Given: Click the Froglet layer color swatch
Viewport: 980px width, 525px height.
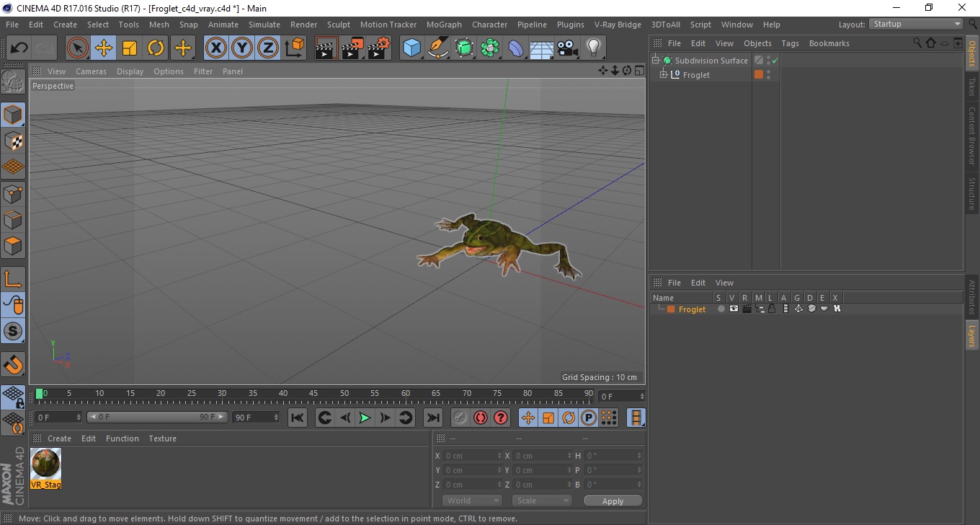Looking at the screenshot, I should click(x=671, y=309).
